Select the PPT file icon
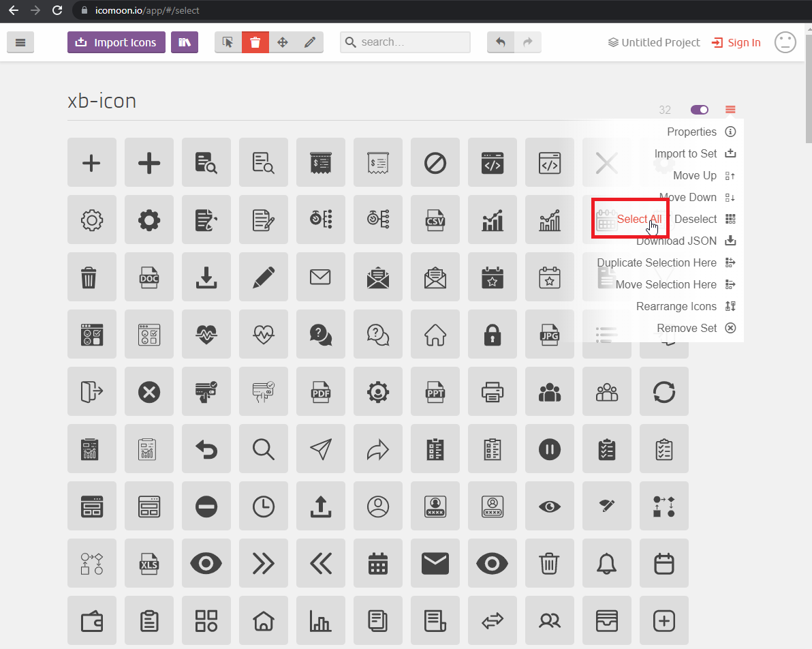The width and height of the screenshot is (812, 649). (x=435, y=391)
